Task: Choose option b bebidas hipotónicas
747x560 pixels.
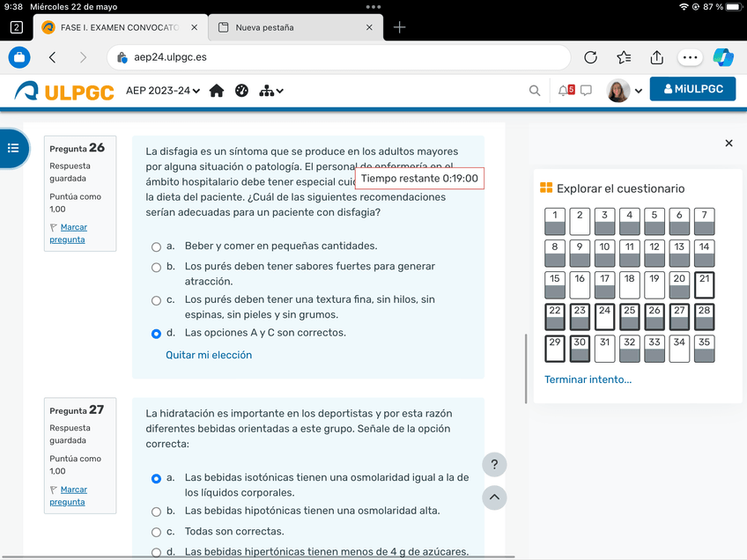Action: click(156, 512)
